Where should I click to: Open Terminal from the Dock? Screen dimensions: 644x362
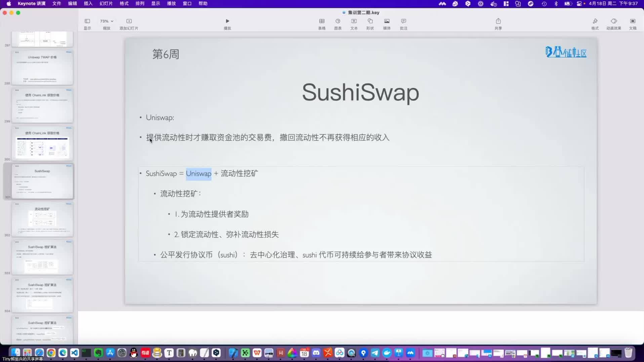click(86, 353)
